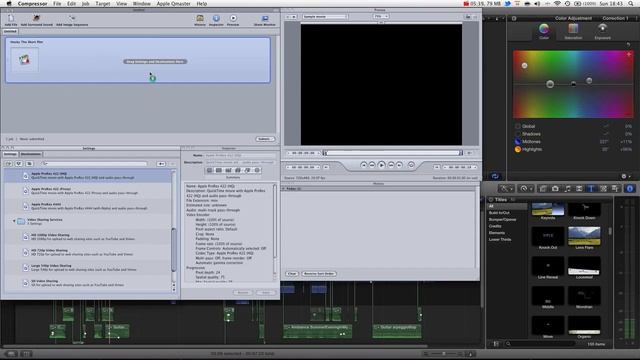Select Apple ProRes 422 (HQ) setting
Viewport: 640px width, 360px height.
[x=88, y=176]
